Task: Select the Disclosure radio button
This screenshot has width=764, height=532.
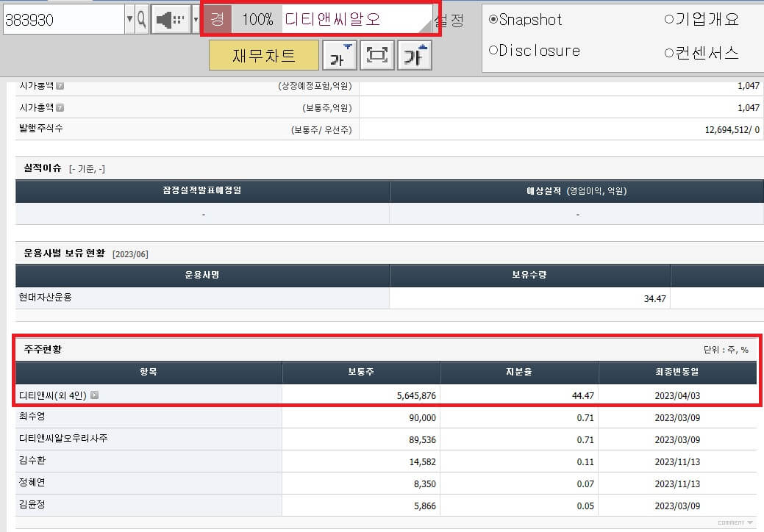Action: 493,50
